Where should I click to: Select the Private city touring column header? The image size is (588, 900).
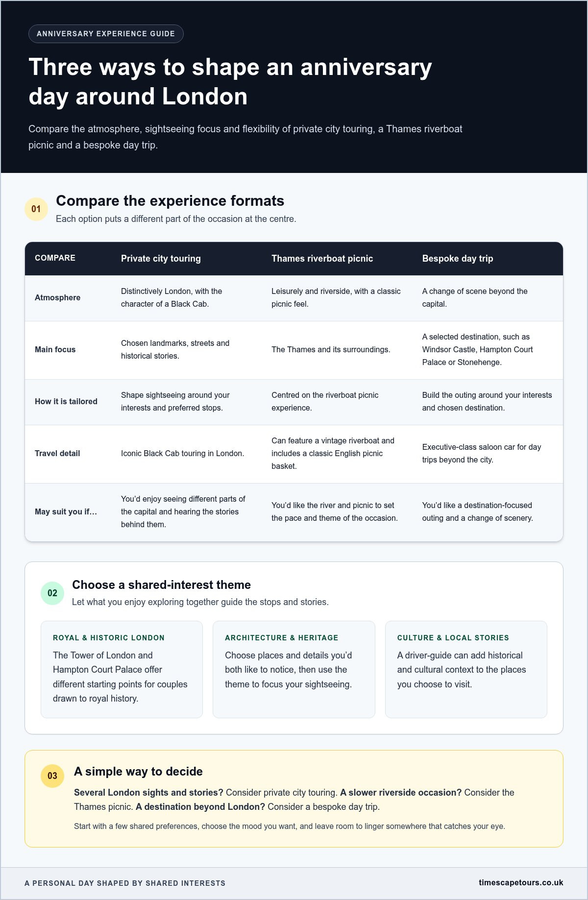tap(161, 258)
